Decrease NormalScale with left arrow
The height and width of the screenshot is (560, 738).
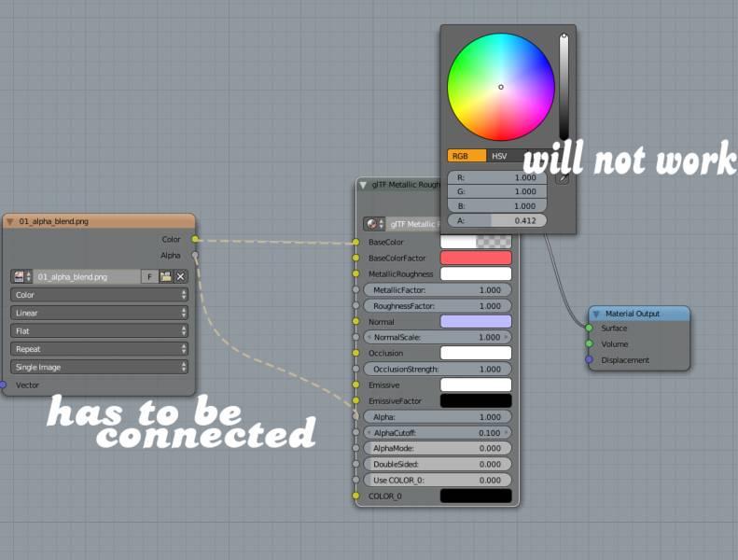click(369, 337)
